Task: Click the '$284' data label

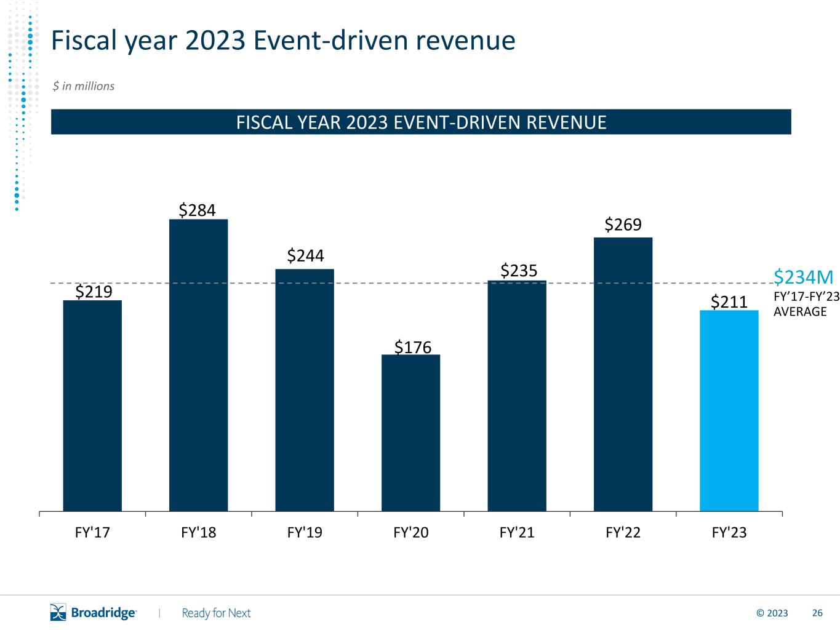Action: 198,210
